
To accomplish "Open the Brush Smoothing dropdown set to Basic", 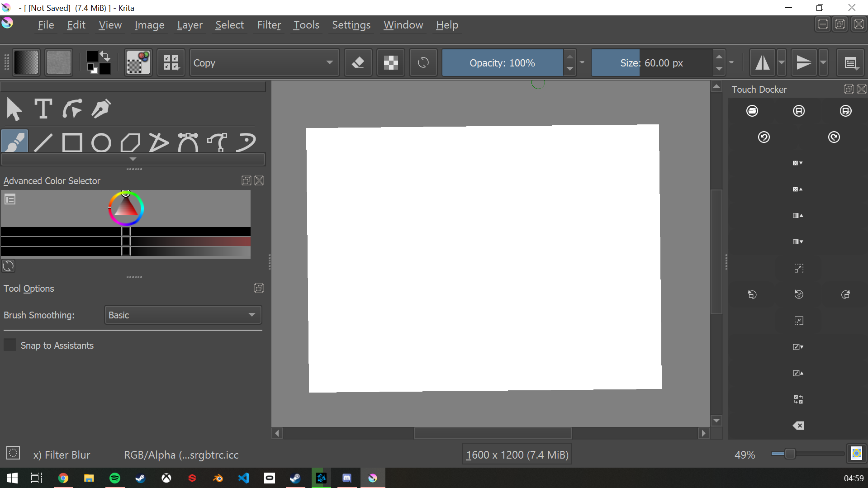I will 182,315.
